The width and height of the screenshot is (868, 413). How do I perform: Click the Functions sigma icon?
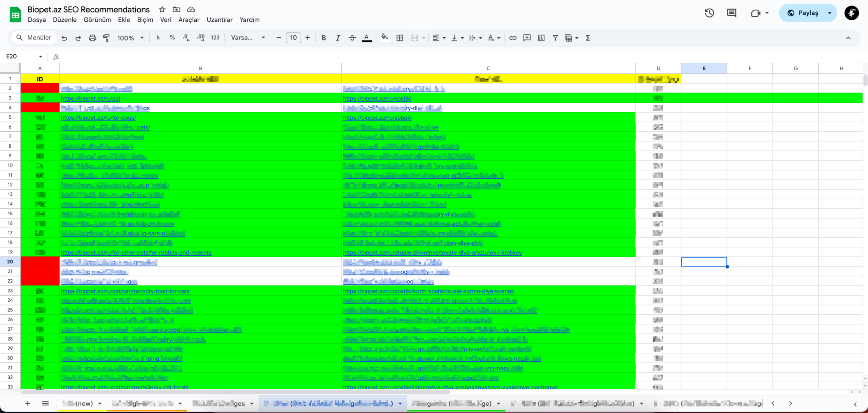pos(588,38)
